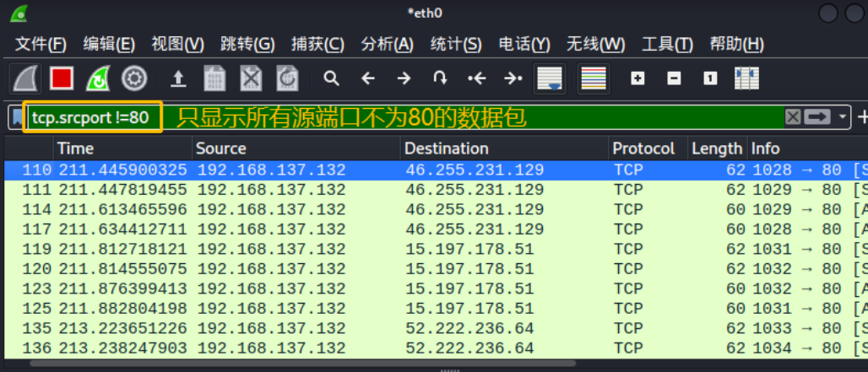868x372 pixels.
Task: Open find packet magnifier icon
Action: pyautogui.click(x=331, y=78)
